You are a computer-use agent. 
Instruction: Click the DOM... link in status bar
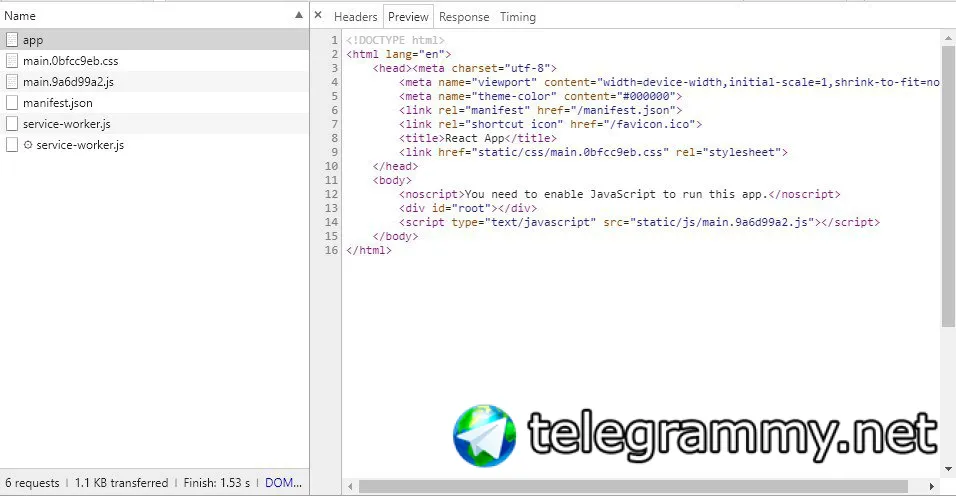tap(284, 483)
